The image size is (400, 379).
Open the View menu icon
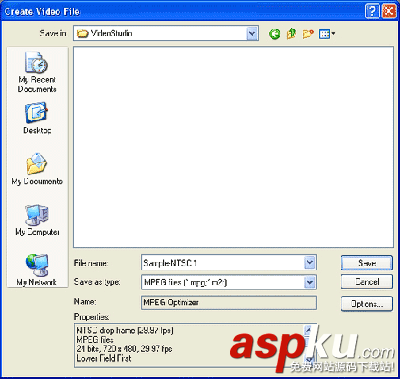[x=327, y=34]
